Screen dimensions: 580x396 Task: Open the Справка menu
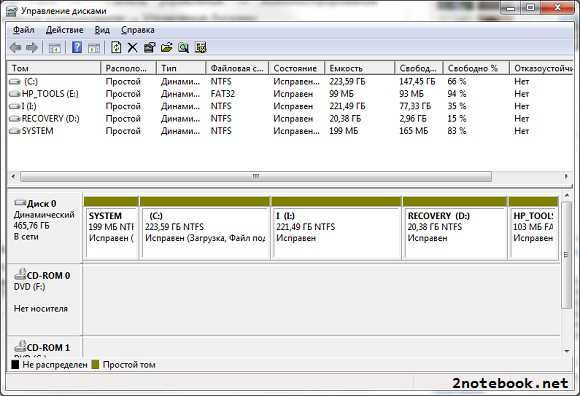click(x=138, y=30)
